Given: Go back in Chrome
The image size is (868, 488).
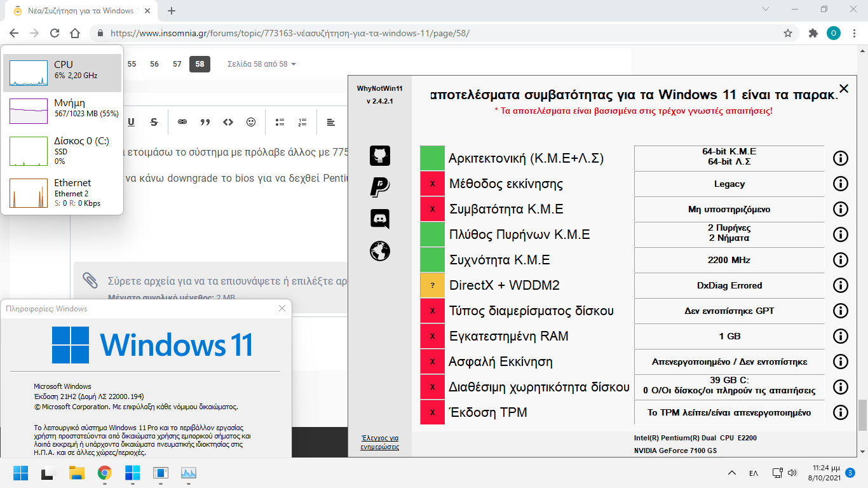Looking at the screenshot, I should (x=14, y=33).
